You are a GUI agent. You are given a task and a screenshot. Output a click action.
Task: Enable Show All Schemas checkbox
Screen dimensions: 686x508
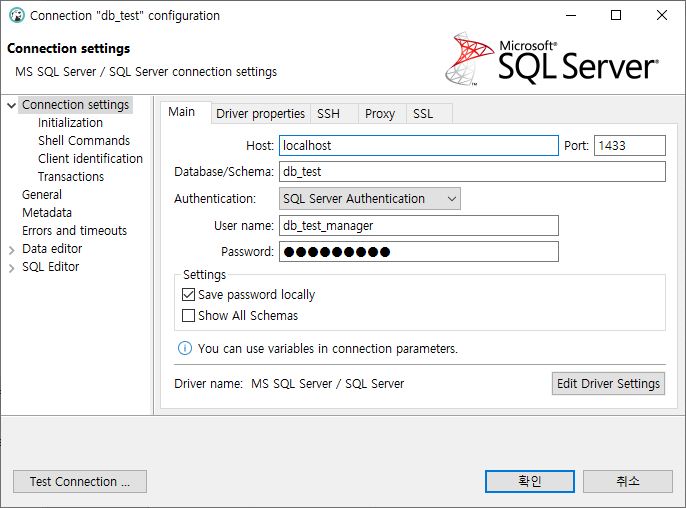188,315
